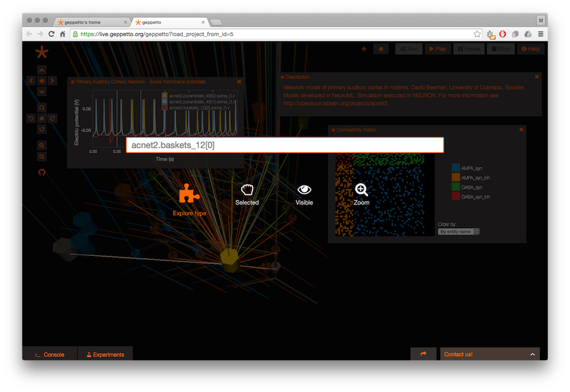Open the Chrome hamburger menu

click(x=540, y=34)
